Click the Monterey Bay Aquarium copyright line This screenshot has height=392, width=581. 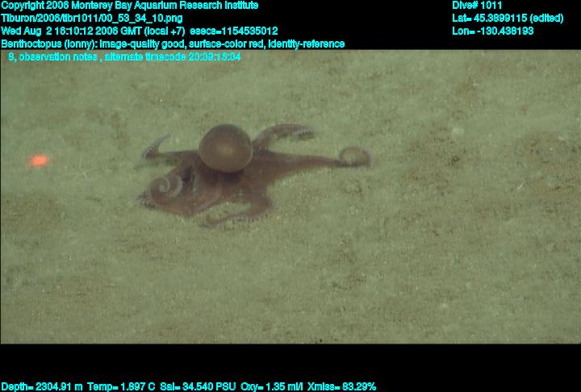click(130, 6)
